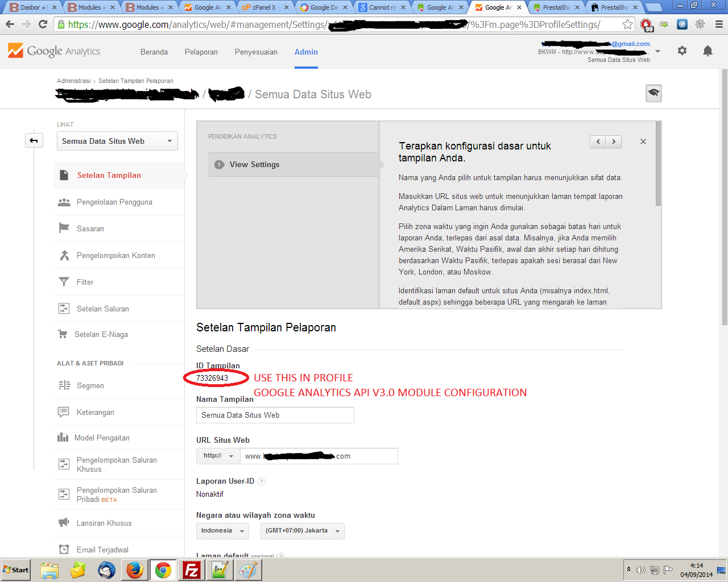
Task: Bookmark page with the star icon
Action: click(x=627, y=24)
